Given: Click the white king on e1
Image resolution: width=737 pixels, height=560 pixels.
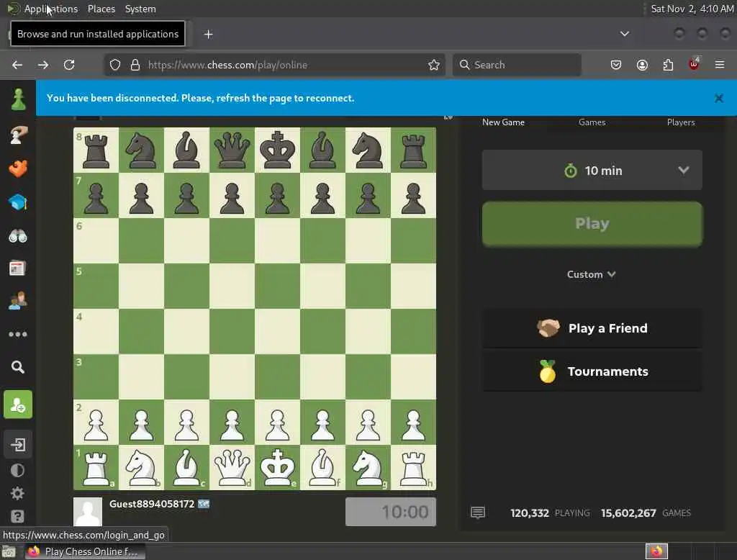Looking at the screenshot, I should (x=277, y=467).
